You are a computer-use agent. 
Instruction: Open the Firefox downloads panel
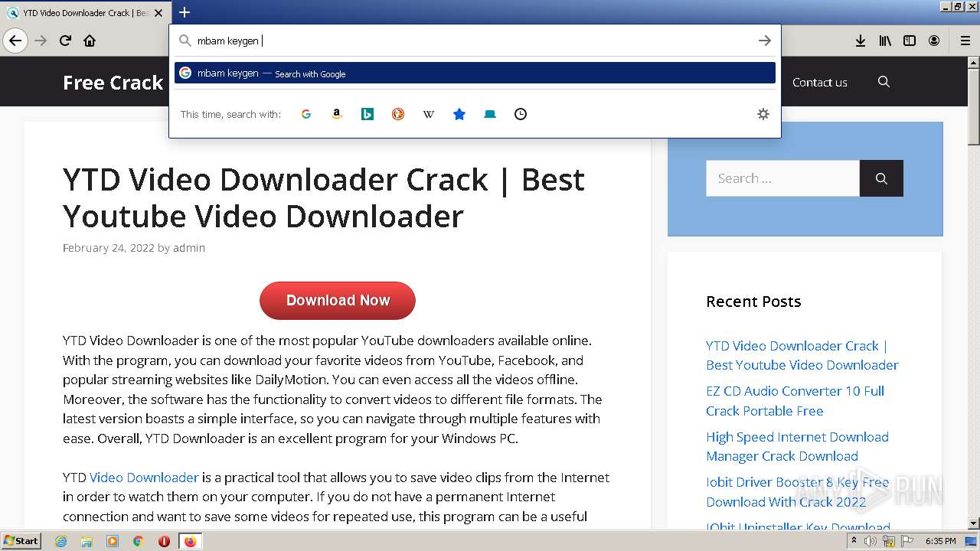click(861, 41)
